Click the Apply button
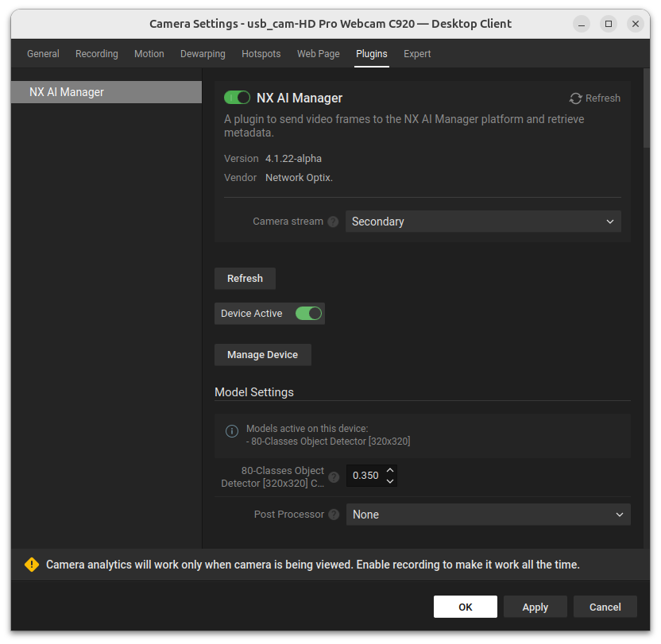 click(x=535, y=607)
